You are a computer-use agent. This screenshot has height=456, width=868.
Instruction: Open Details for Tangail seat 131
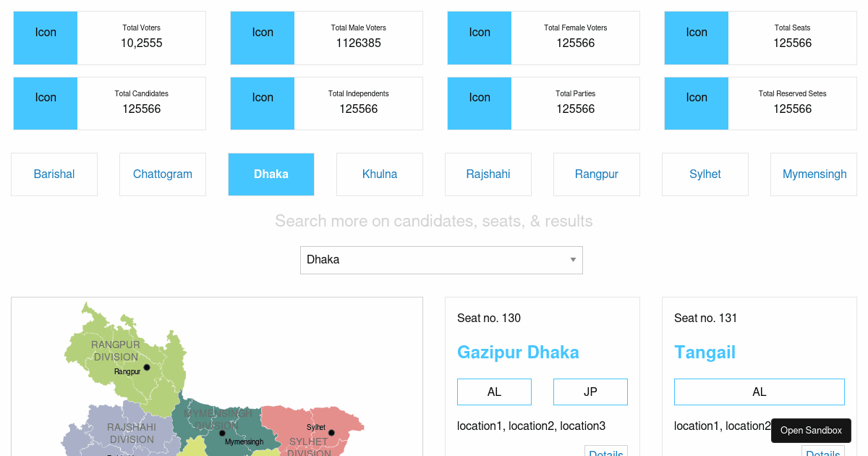823,452
